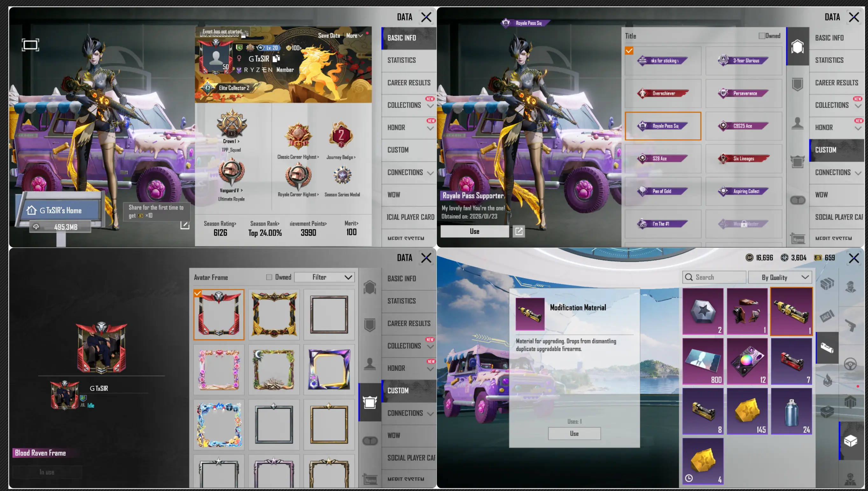Open the By Quality sort dropdown
Screen dimensions: 868x491
(780, 277)
